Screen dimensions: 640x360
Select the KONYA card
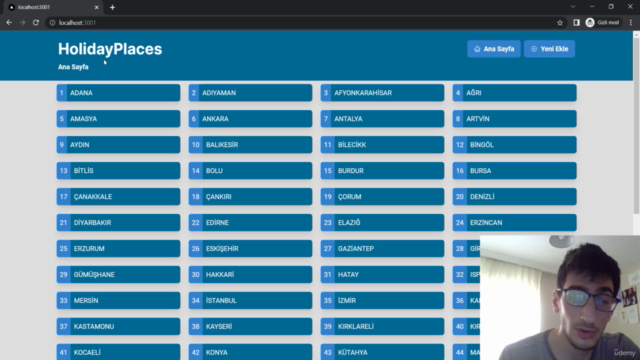click(x=250, y=352)
